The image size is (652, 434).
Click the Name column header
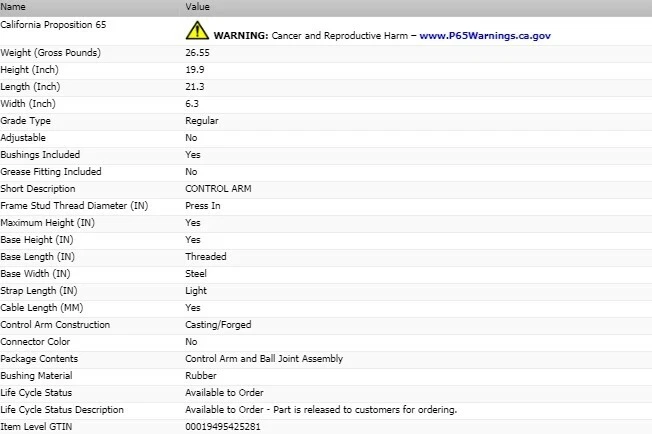13,7
